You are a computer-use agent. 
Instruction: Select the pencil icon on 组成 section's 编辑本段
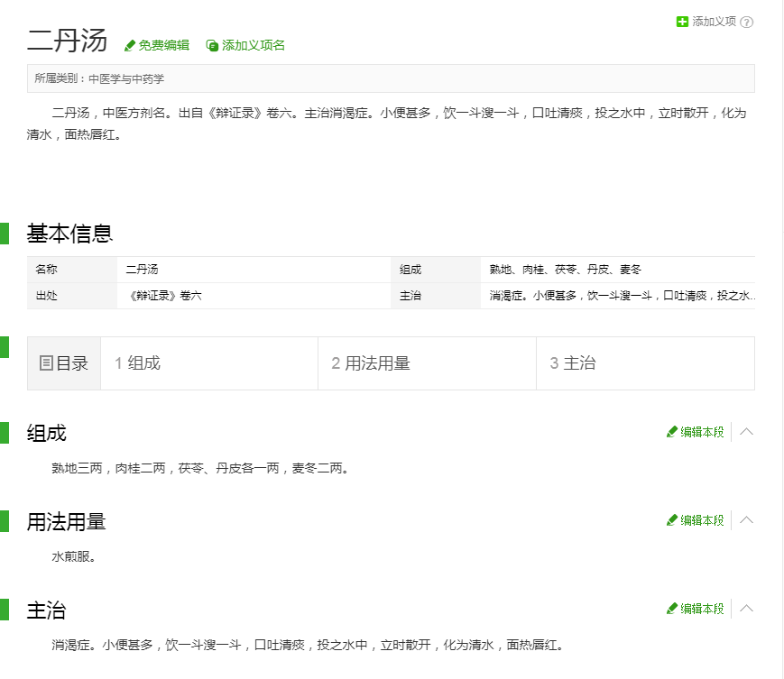(x=670, y=432)
